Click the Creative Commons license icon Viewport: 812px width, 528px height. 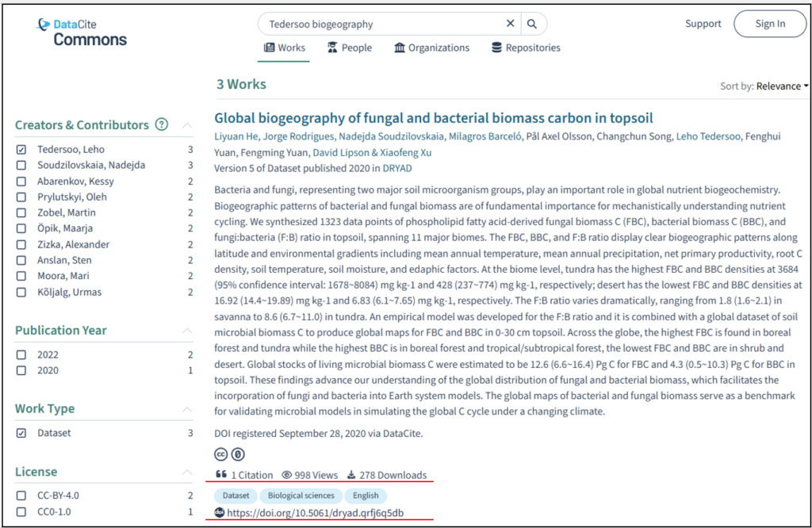(221, 454)
